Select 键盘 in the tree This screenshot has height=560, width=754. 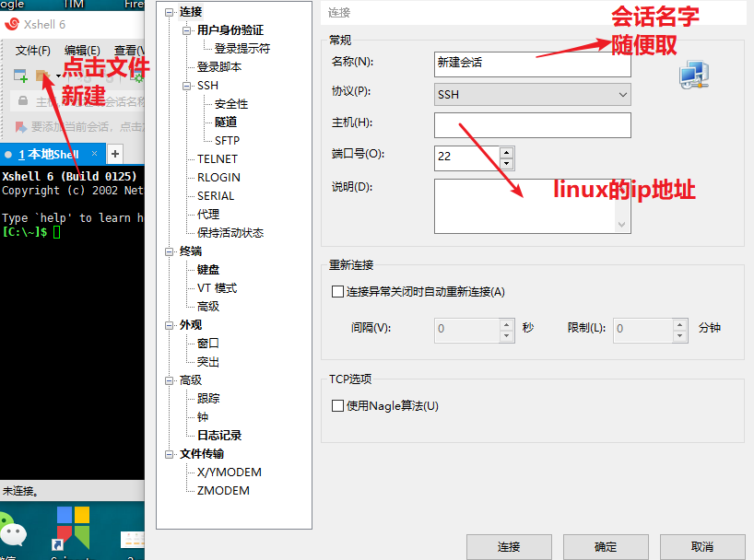[x=208, y=270]
